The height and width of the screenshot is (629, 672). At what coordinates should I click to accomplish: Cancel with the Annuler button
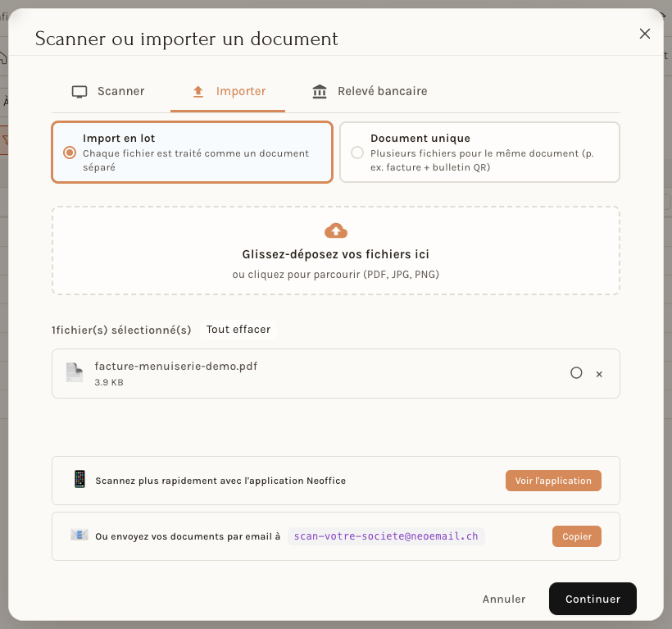pos(504,599)
